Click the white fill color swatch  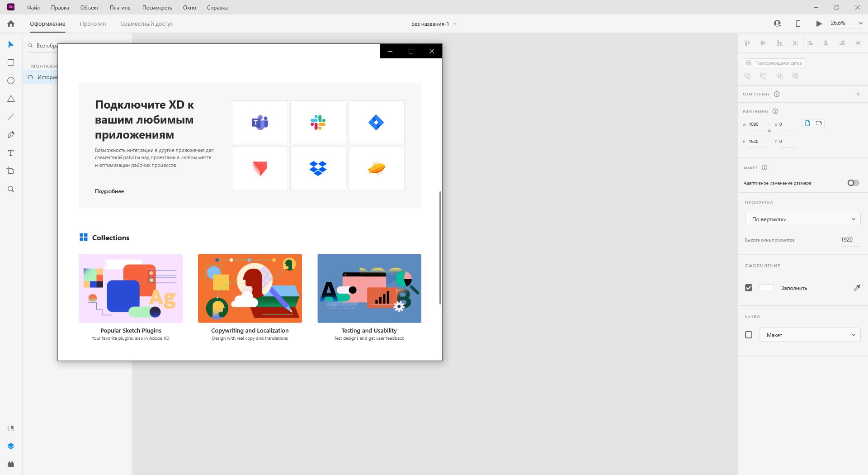tap(767, 288)
